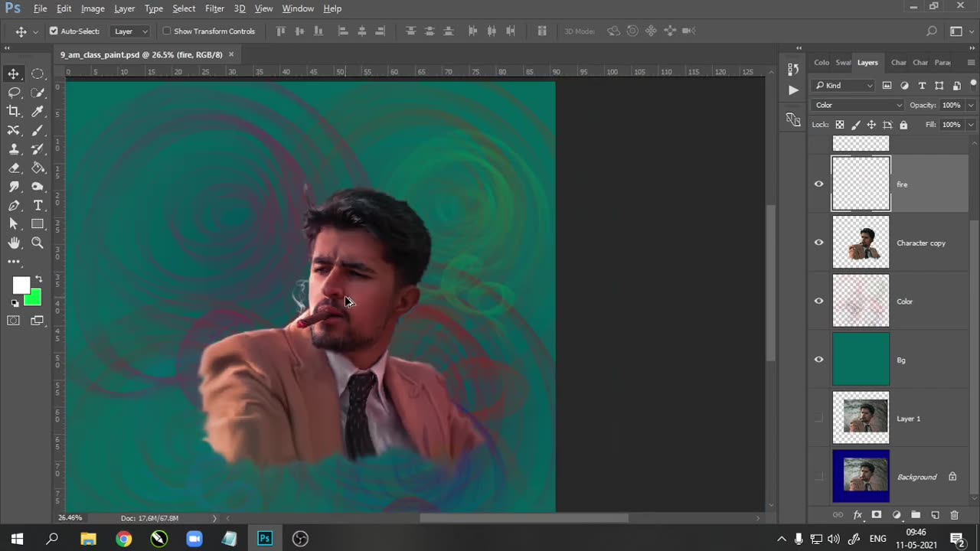Image resolution: width=980 pixels, height=551 pixels.
Task: Toggle Lock transparent pixels
Action: click(x=840, y=125)
